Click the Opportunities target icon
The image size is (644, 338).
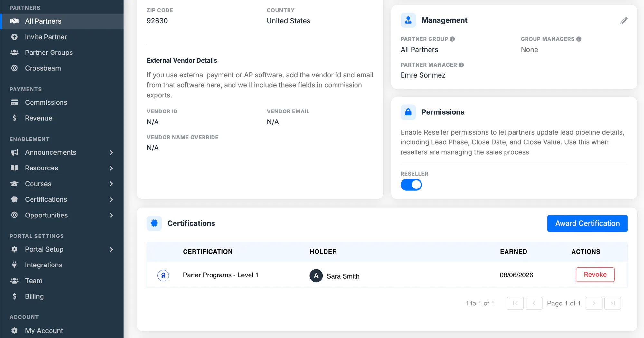click(14, 215)
